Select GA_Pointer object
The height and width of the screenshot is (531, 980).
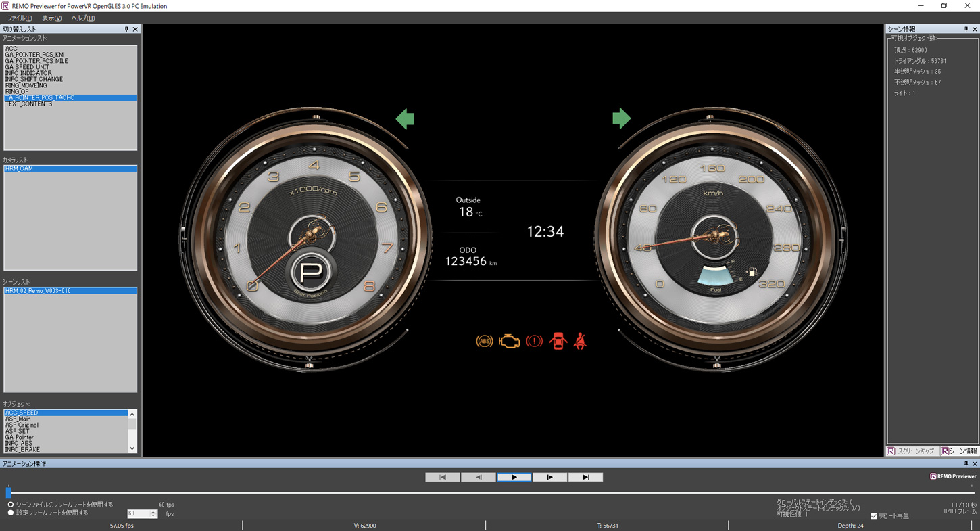(66, 437)
